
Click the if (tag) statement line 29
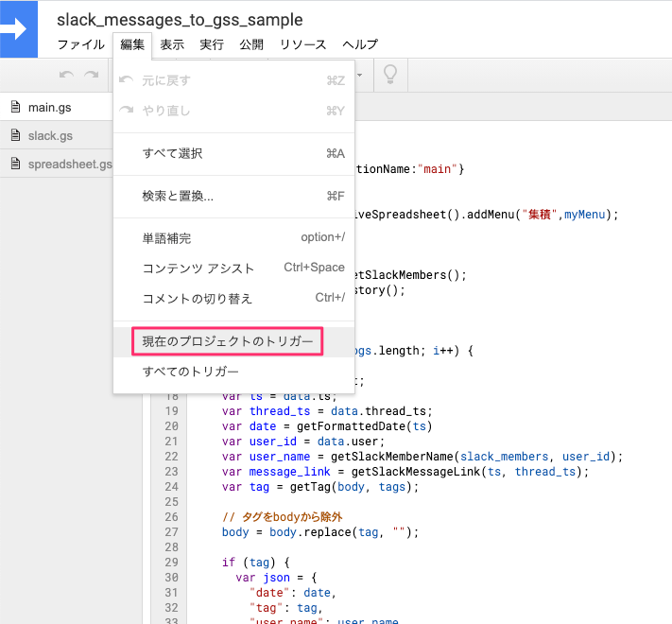click(x=256, y=563)
